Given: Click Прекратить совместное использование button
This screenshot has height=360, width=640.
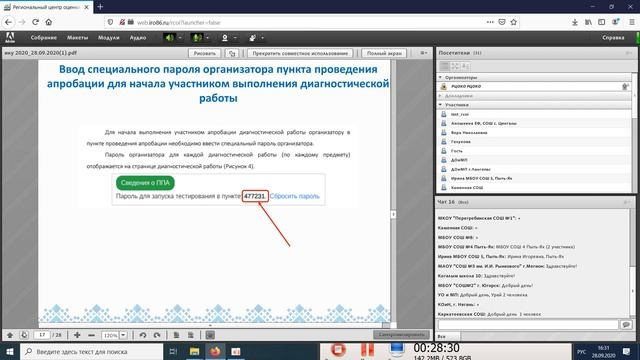Looking at the screenshot, I should click(300, 53).
